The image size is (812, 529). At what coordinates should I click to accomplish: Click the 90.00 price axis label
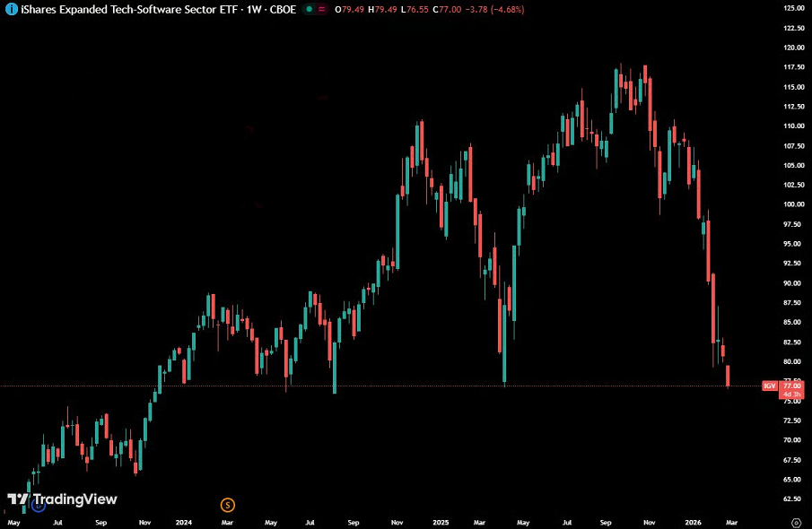[794, 283]
